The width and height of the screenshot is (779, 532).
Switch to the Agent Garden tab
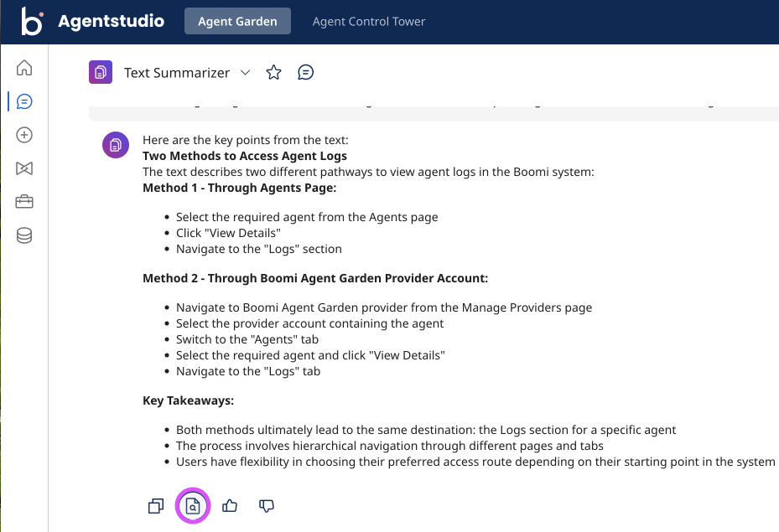tap(237, 21)
